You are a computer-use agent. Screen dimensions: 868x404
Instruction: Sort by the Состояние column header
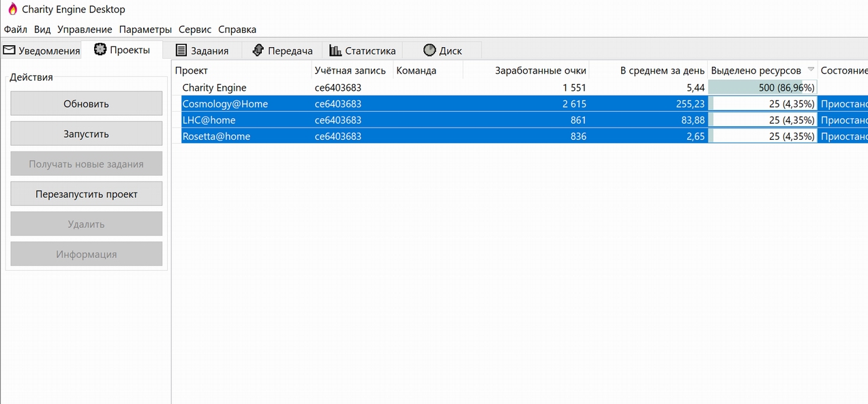843,70
